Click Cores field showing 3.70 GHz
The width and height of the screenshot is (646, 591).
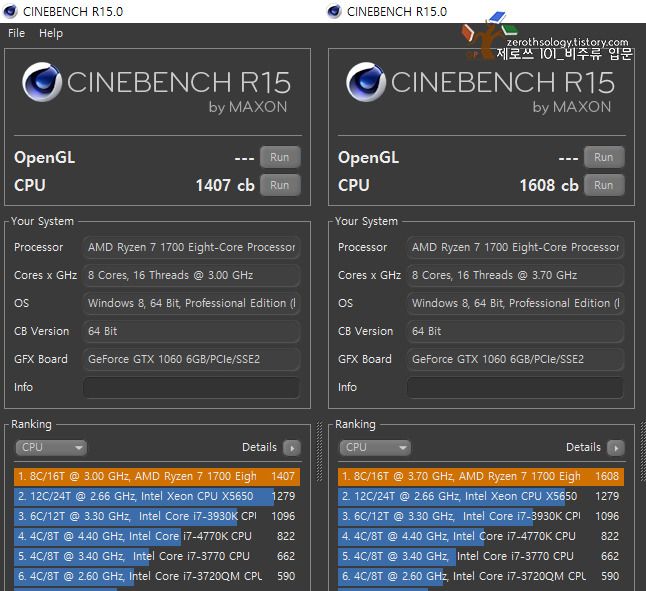[515, 275]
